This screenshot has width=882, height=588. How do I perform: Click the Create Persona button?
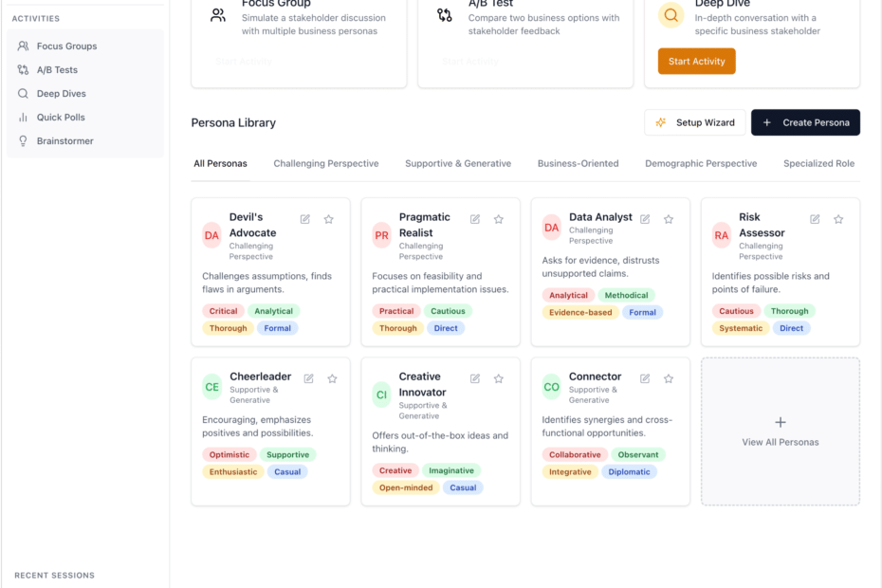(805, 122)
